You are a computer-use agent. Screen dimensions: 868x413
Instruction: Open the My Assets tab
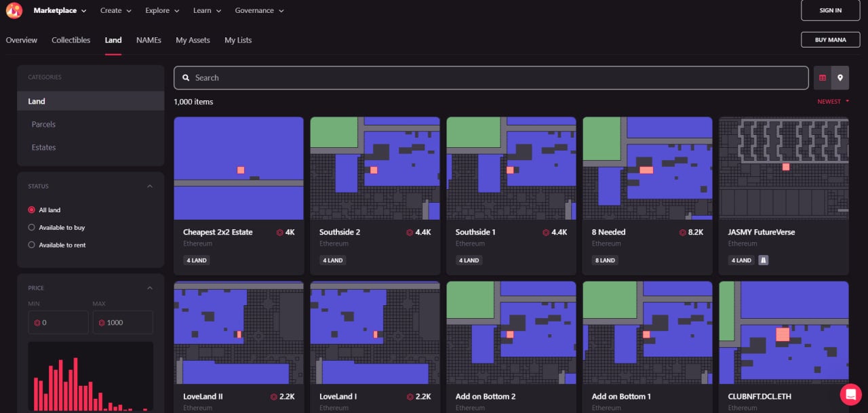193,40
